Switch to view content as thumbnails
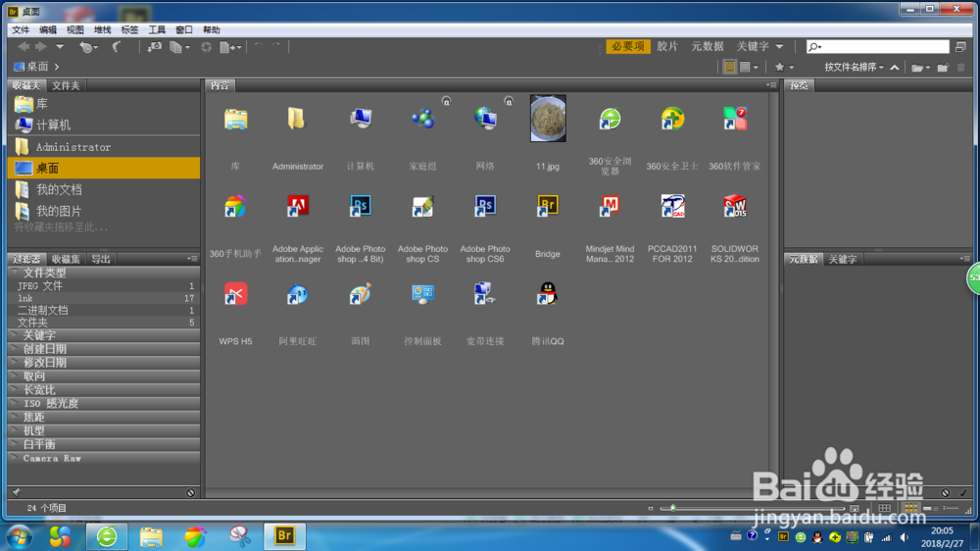 pyautogui.click(x=910, y=509)
